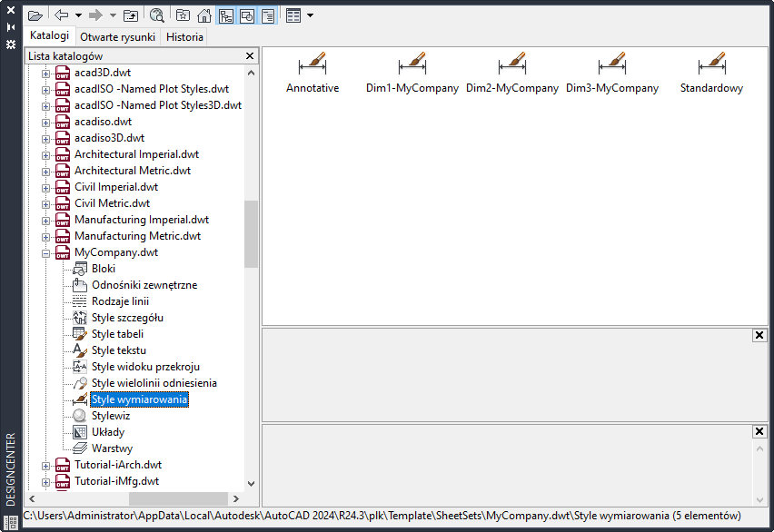Select the Civil Imperial.dwt file
This screenshot has height=532, width=774.
(x=116, y=187)
